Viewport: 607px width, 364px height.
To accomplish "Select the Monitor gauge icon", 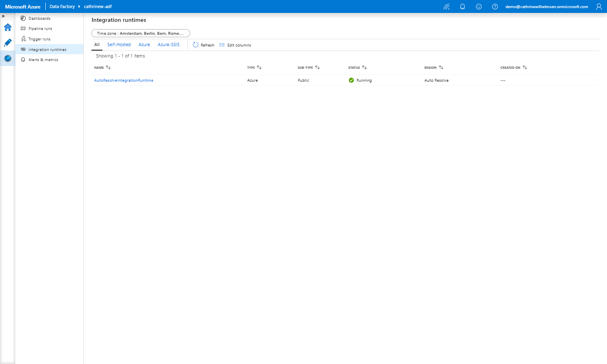I will click(x=8, y=59).
